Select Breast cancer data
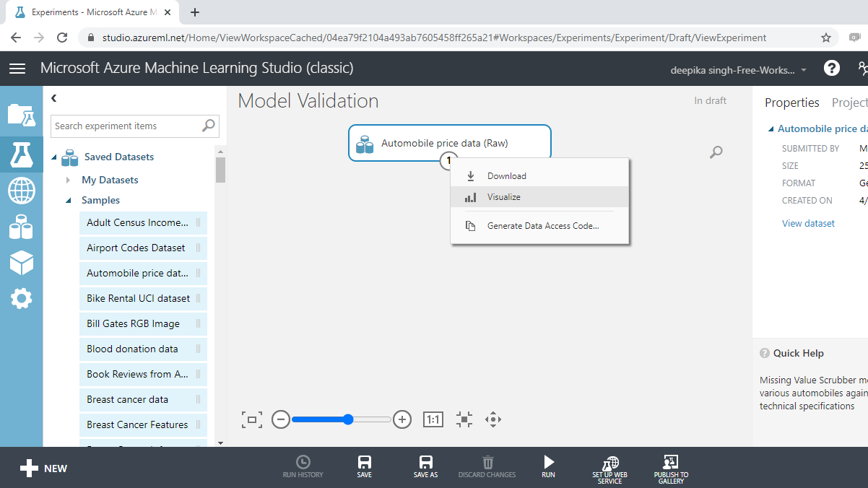This screenshot has width=868, height=488. (x=144, y=399)
